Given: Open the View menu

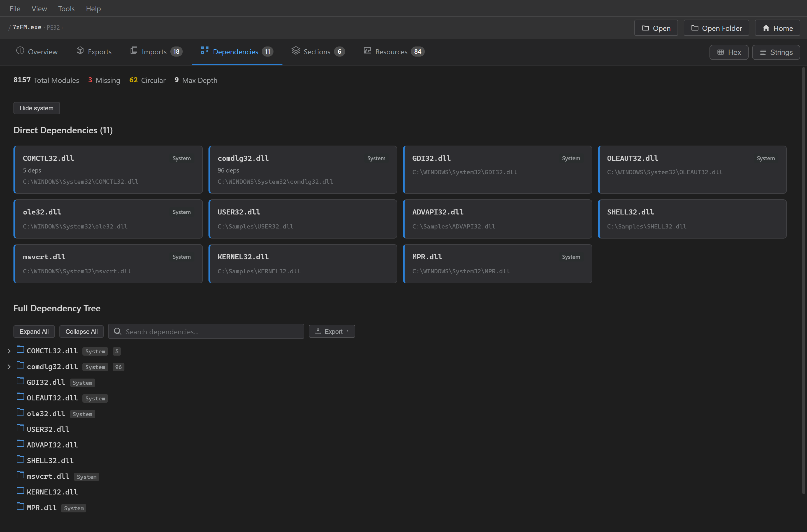Looking at the screenshot, I should (x=39, y=8).
